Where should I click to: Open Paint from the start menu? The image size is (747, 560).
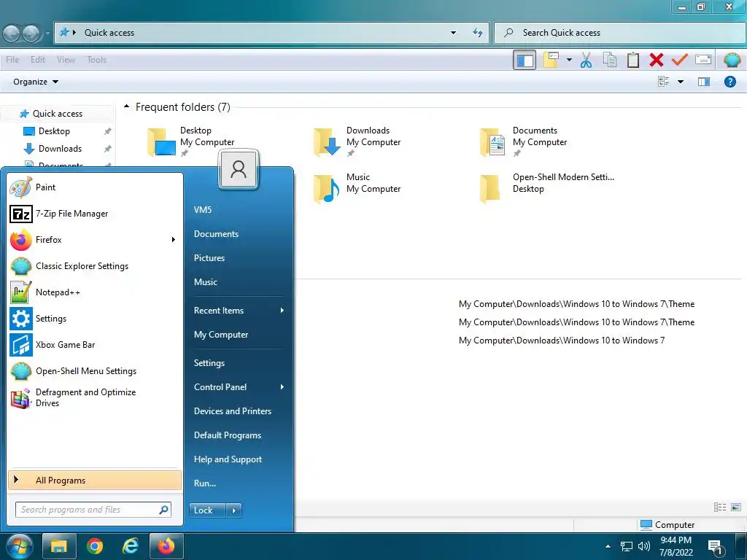click(95, 187)
